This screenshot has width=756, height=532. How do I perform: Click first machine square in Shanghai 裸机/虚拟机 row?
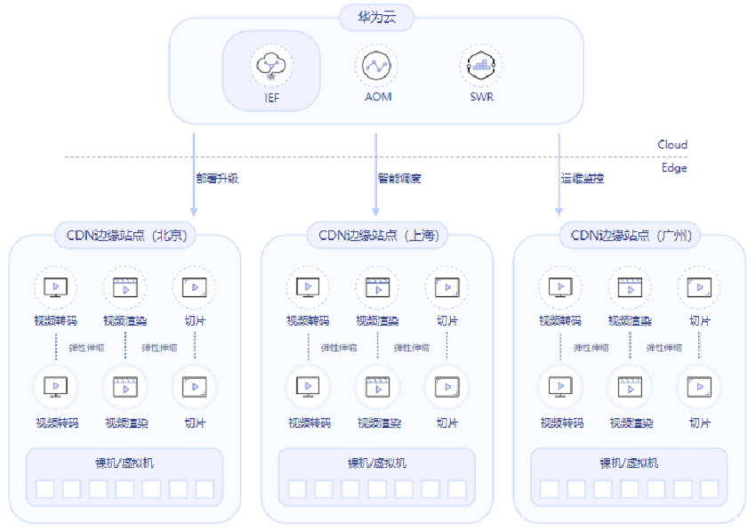297,489
